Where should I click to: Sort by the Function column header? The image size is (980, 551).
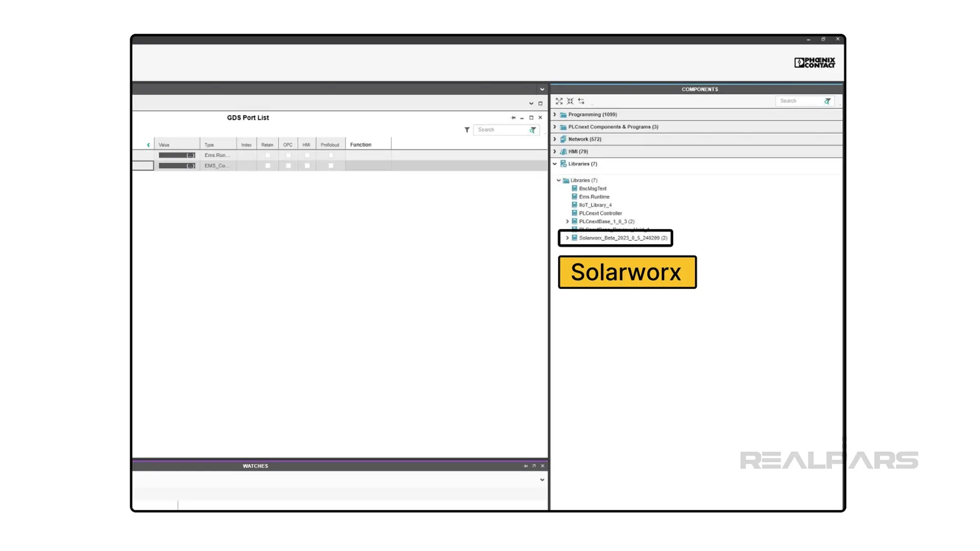pos(368,145)
